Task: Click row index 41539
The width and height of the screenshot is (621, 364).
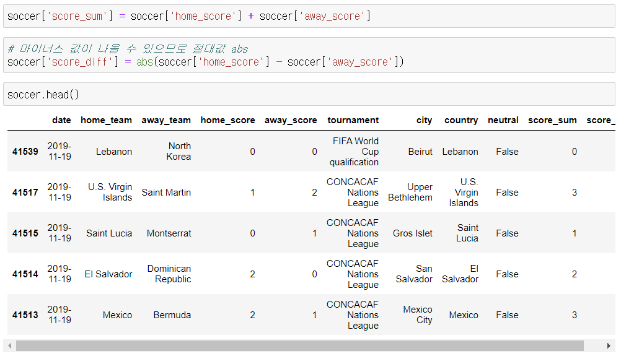Action: click(25, 152)
